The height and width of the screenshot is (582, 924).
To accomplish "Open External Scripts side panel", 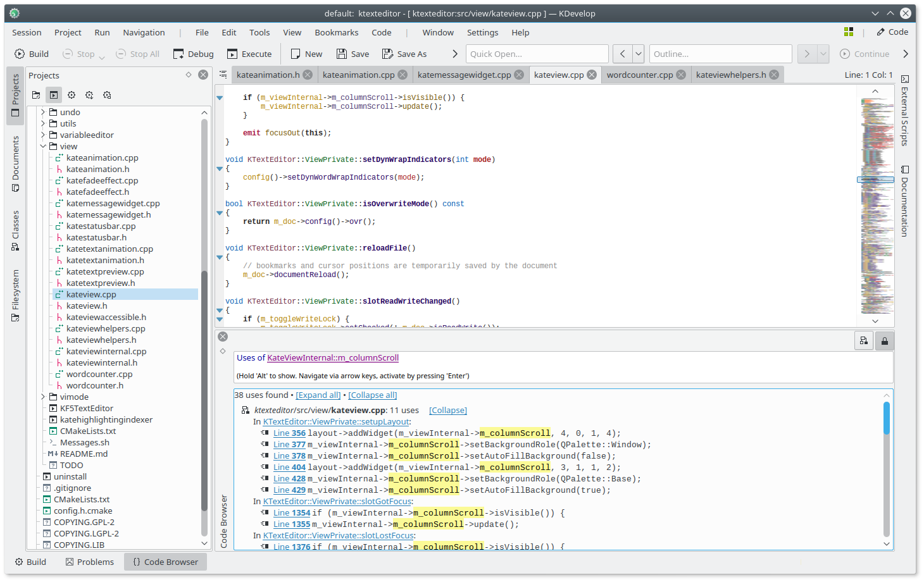I will click(904, 111).
